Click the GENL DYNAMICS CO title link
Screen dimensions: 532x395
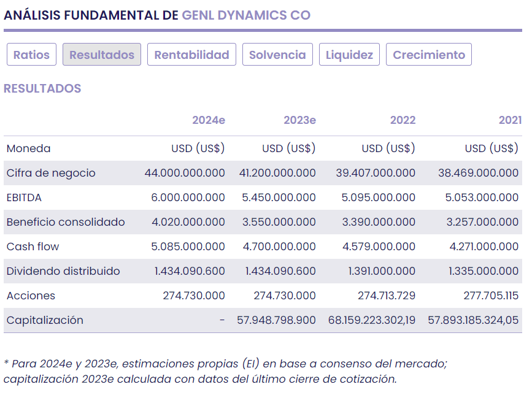[246, 15]
